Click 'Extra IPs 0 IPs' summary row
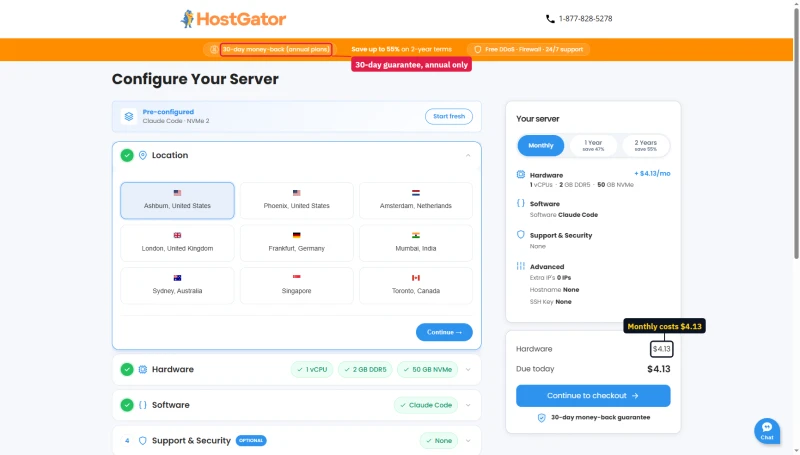Screen dimensions: 800x455 coord(551,278)
